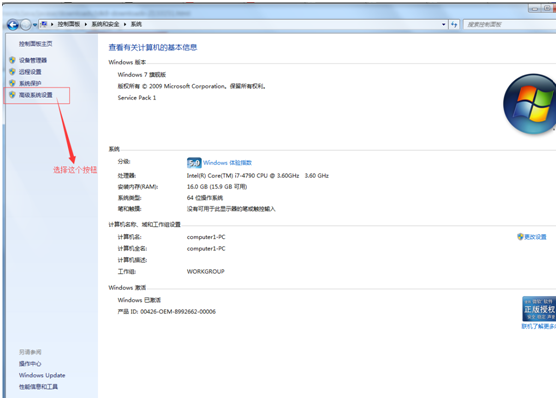This screenshot has width=558, height=400.
Task: Click the 搜索控制面板 search field
Action: (x=510, y=25)
